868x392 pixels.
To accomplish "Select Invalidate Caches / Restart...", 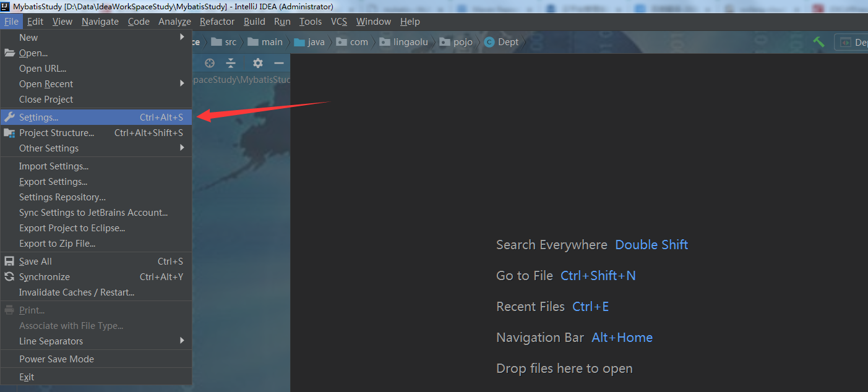I will [96, 292].
